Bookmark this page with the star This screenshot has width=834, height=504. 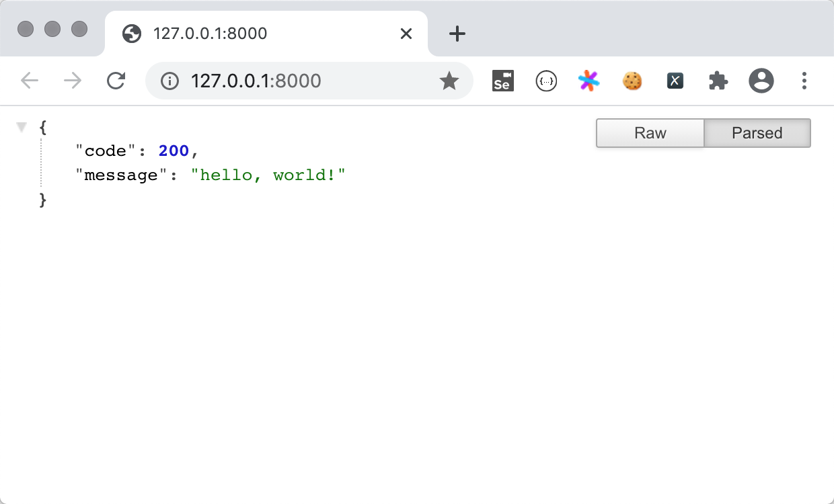point(449,81)
